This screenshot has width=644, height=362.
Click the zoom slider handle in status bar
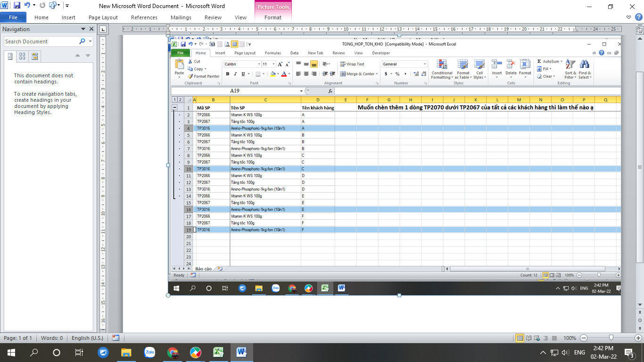[611, 338]
